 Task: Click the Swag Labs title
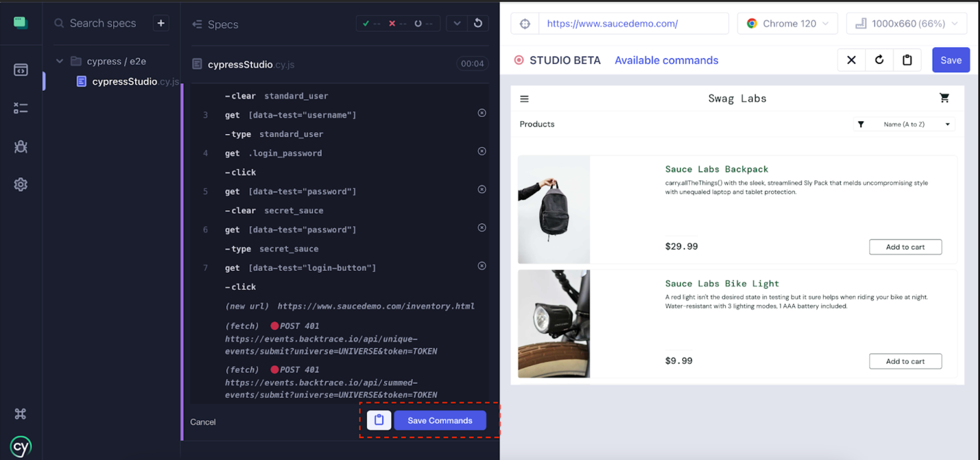pyautogui.click(x=737, y=98)
